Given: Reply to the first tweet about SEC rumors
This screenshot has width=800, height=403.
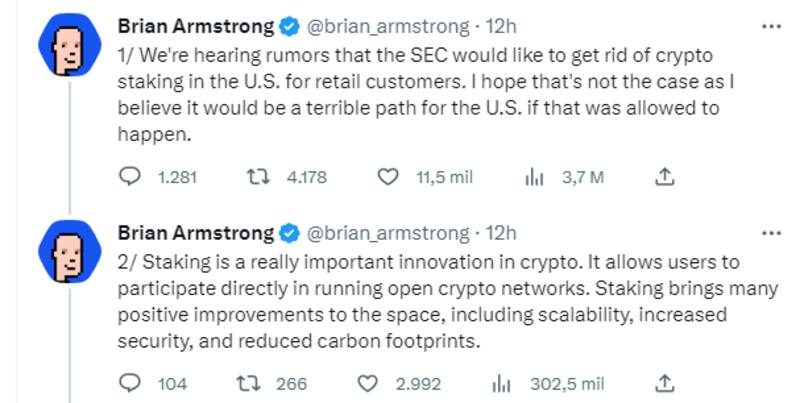Looking at the screenshot, I should 131,177.
